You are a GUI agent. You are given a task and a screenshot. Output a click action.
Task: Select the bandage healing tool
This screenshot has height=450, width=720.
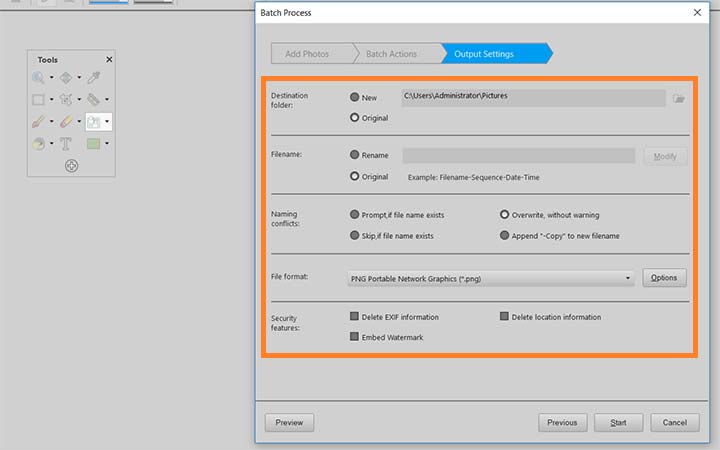tap(94, 99)
